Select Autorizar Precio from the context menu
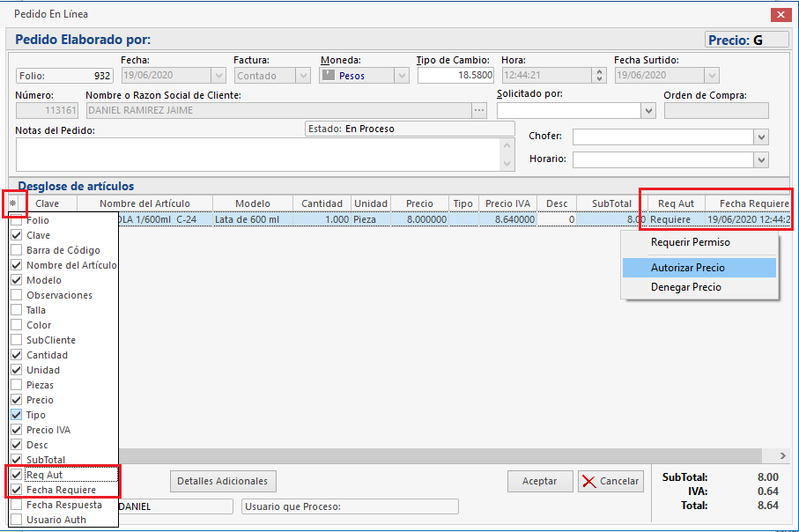799x532 pixels. pyautogui.click(x=687, y=267)
